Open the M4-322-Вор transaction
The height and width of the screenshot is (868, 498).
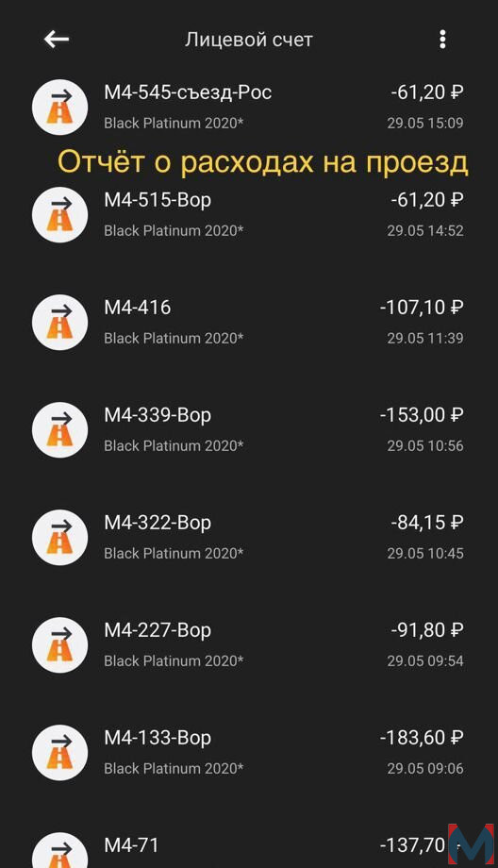coord(249,538)
